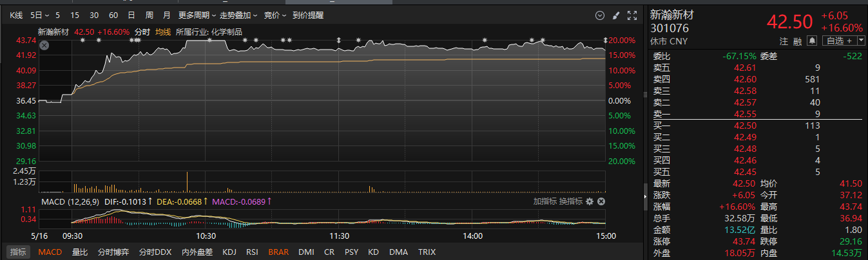Select the CR indicator tab
Viewport: 868px width, 260px height.
329,252
